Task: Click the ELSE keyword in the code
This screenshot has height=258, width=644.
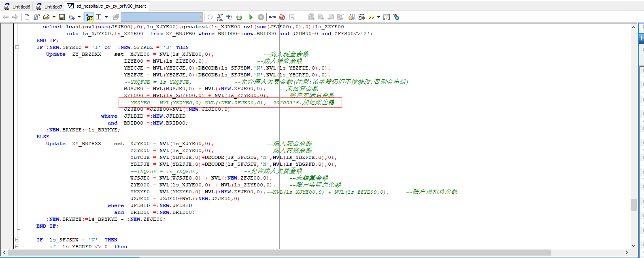Action: click(43, 137)
